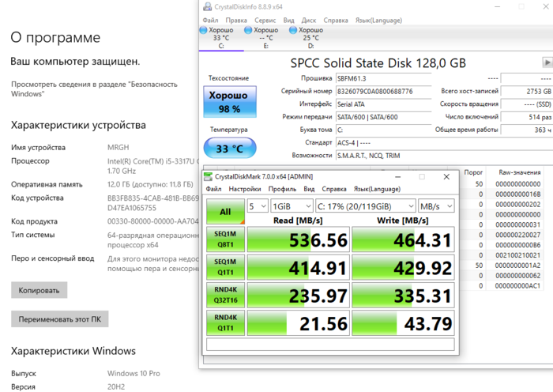
Task: Click the Прошивка field SBFM61.3
Action: click(x=383, y=79)
